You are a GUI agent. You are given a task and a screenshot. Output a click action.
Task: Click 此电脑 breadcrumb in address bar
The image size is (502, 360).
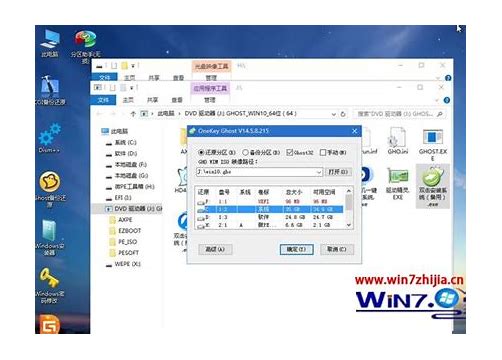(x=166, y=114)
